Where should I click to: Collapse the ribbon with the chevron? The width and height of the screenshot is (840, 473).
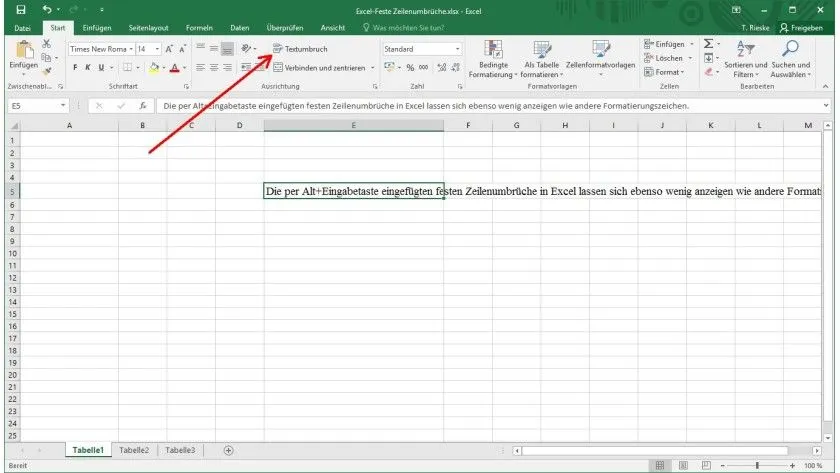(x=825, y=86)
